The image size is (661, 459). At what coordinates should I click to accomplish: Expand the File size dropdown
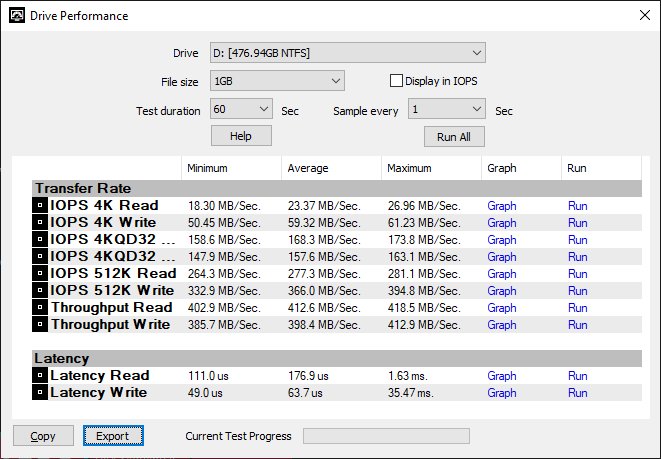277,81
